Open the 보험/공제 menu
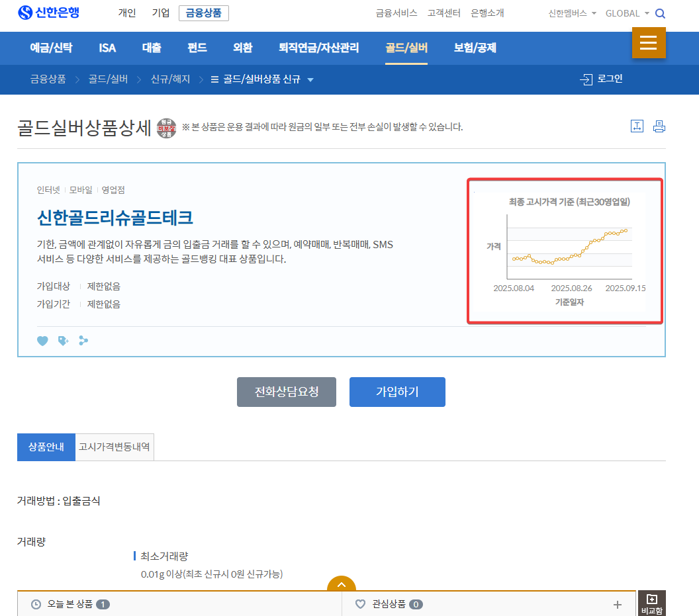699x616 pixels. (x=475, y=48)
